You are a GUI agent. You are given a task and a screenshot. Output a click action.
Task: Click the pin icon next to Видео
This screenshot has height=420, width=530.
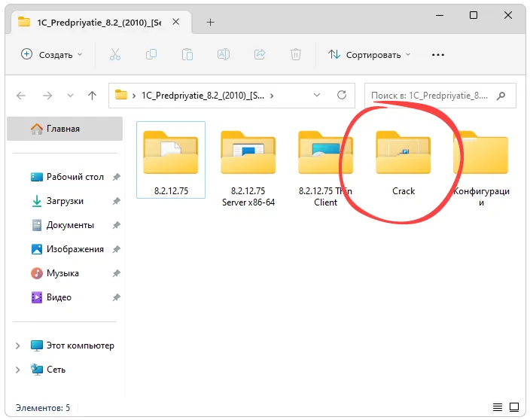point(116,297)
